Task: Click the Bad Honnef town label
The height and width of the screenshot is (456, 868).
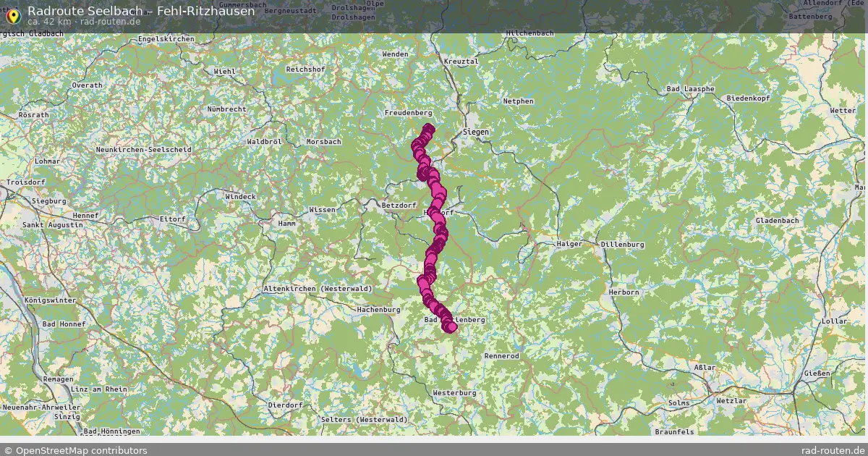Action: point(63,324)
